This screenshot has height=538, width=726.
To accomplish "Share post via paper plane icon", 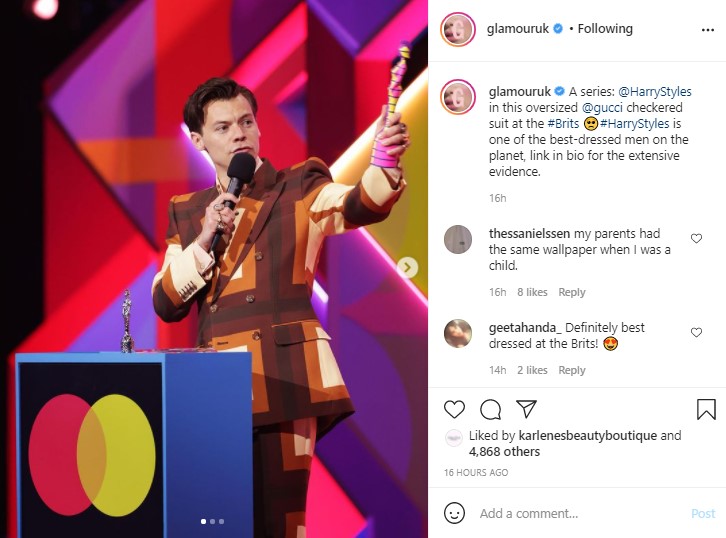I will coord(526,408).
